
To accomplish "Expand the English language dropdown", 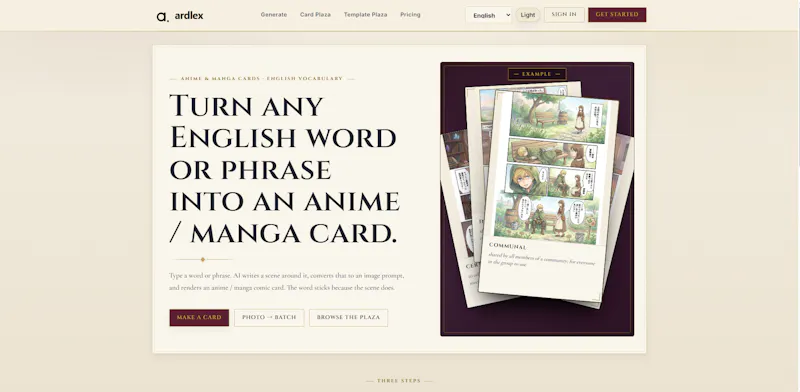I will [489, 15].
